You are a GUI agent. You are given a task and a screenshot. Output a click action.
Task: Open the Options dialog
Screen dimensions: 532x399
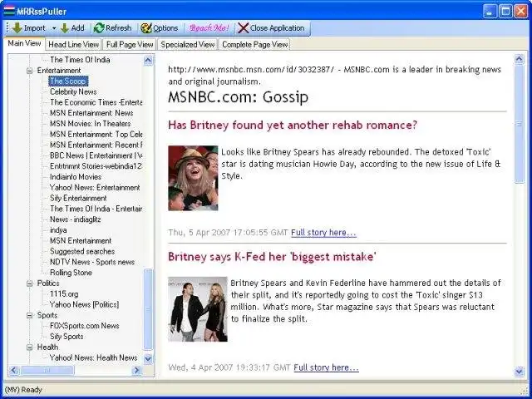coord(159,27)
